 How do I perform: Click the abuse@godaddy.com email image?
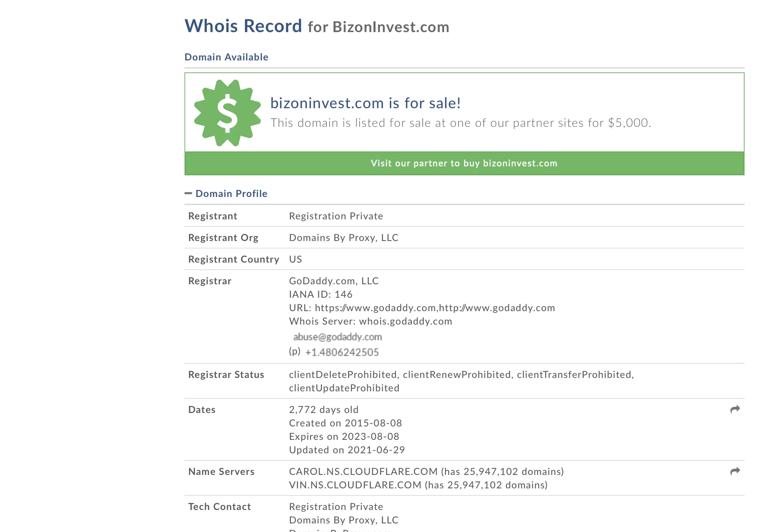point(338,337)
